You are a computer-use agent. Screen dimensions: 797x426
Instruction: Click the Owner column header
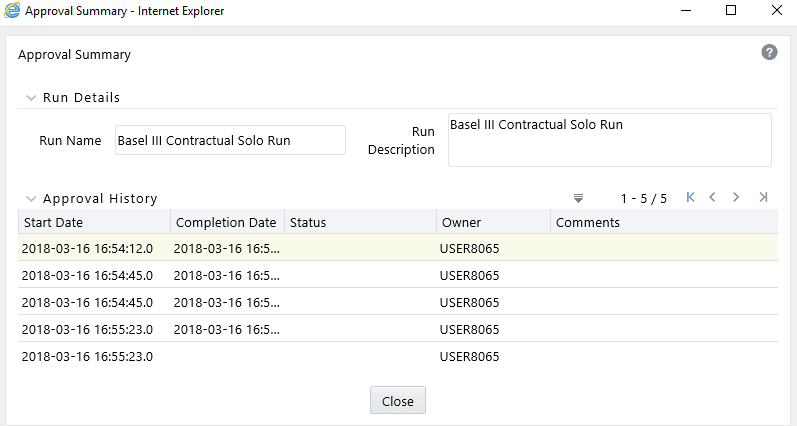494,222
